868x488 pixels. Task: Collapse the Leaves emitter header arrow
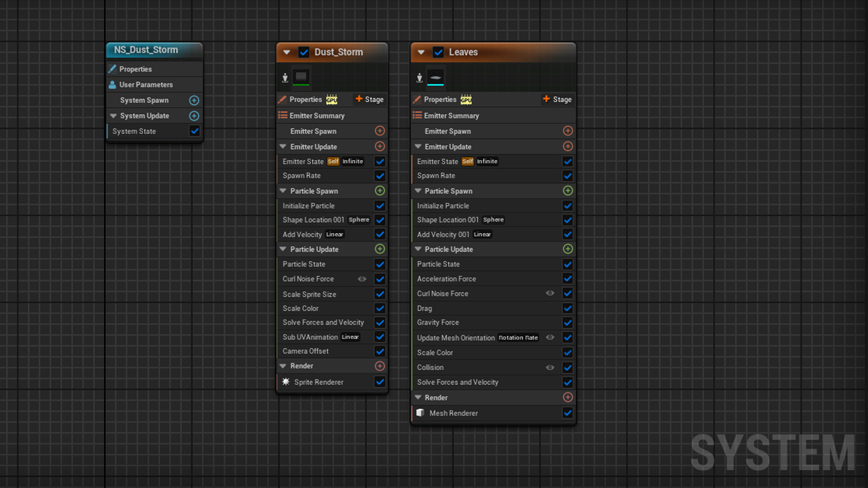click(x=421, y=52)
